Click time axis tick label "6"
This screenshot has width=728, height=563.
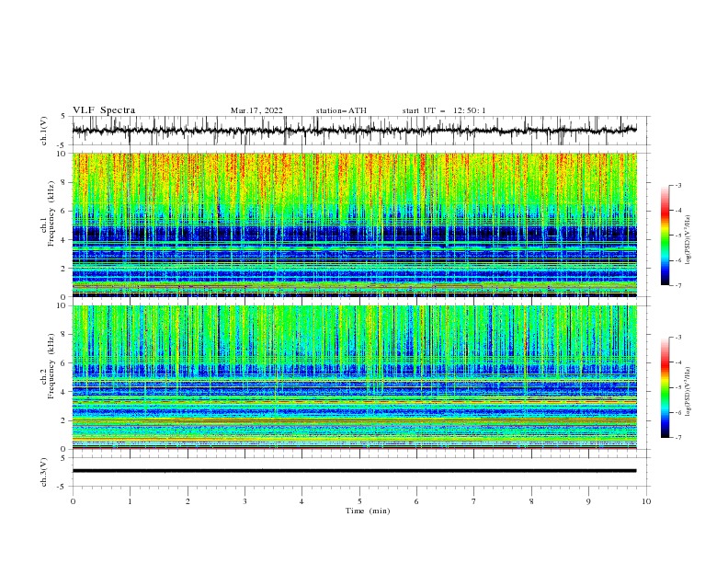click(x=416, y=501)
